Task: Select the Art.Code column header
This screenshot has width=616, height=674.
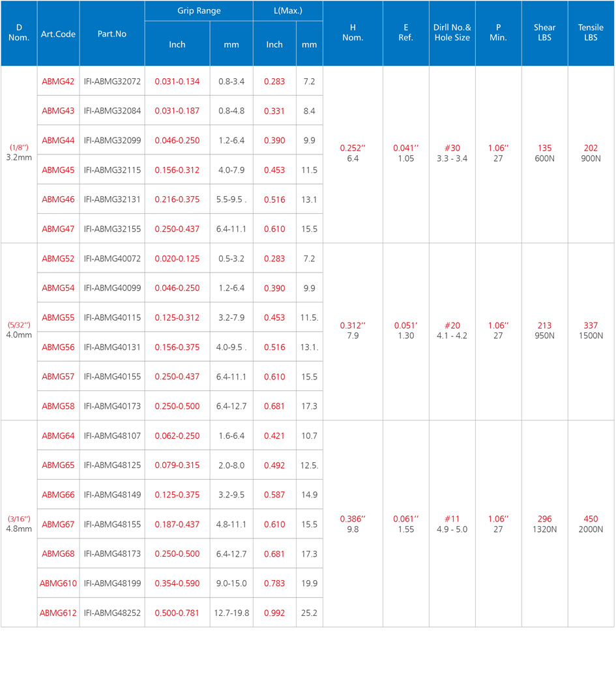Action: (58, 33)
